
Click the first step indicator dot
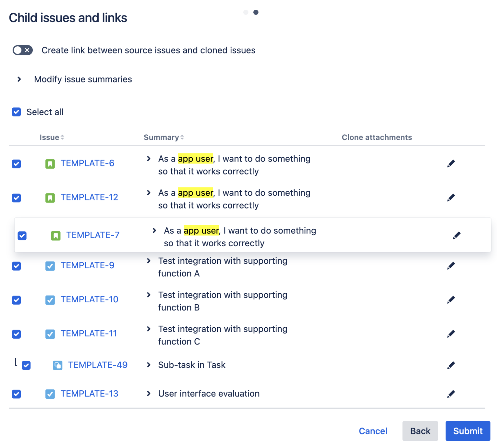[x=246, y=12]
